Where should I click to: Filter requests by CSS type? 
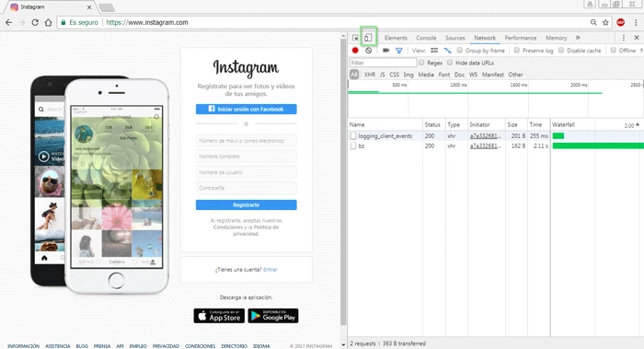click(395, 75)
